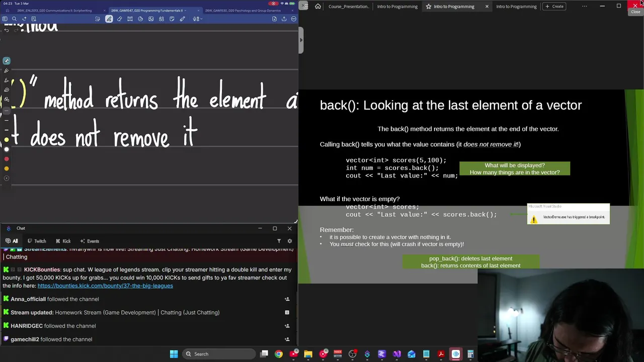This screenshot has width=644, height=362.
Task: Open Adobe Acrobat from taskbar
Action: tap(441, 354)
